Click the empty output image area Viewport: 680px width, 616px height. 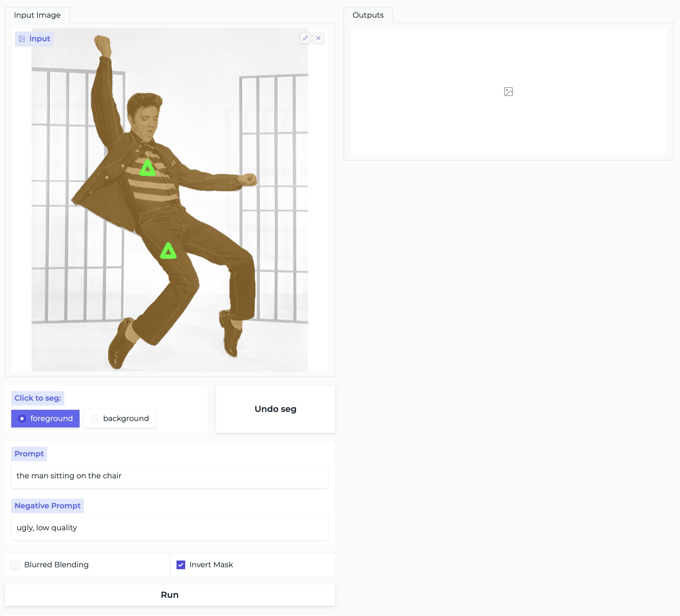pos(508,92)
